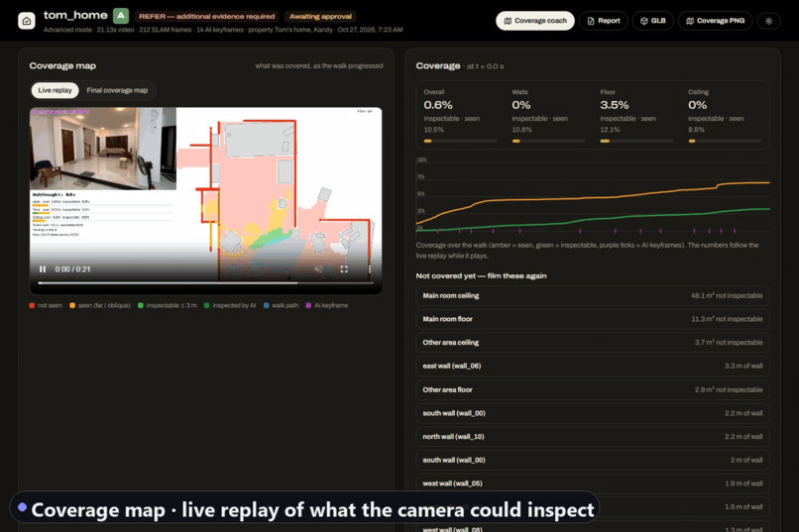Open the 'Other area ceiling' row
The width and height of the screenshot is (799, 532).
(x=592, y=343)
